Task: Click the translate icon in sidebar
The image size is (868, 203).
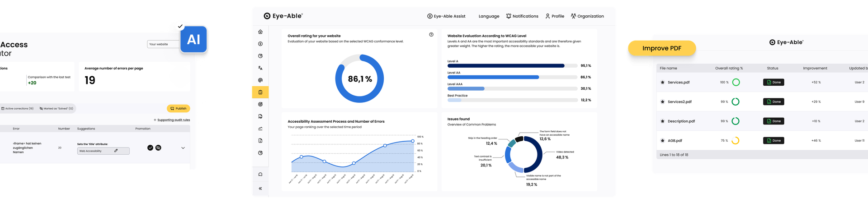Action: 260,68
